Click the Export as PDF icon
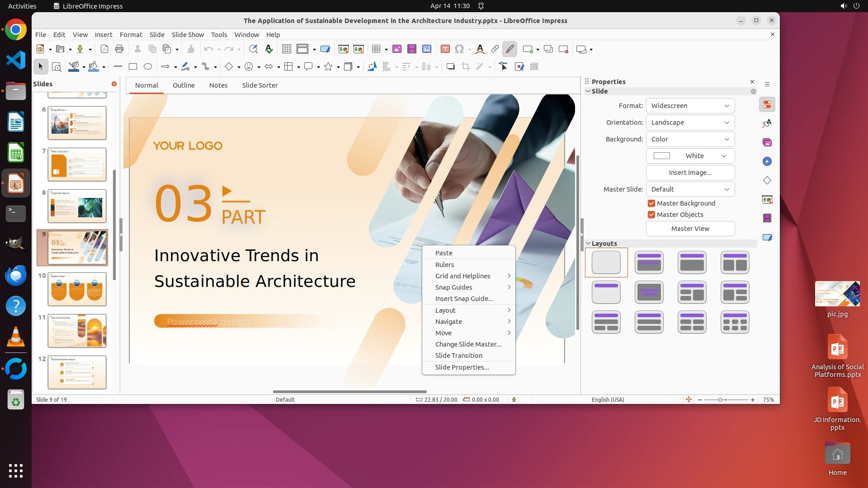Viewport: 868px width, 488px height. pos(104,49)
